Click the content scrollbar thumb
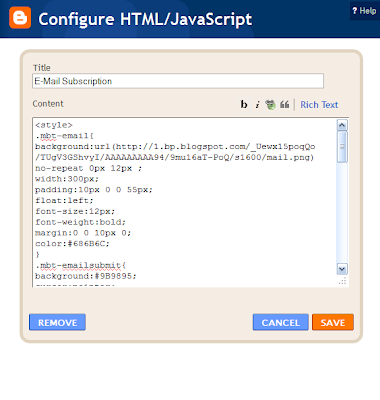This screenshot has height=400, width=380. [342, 147]
